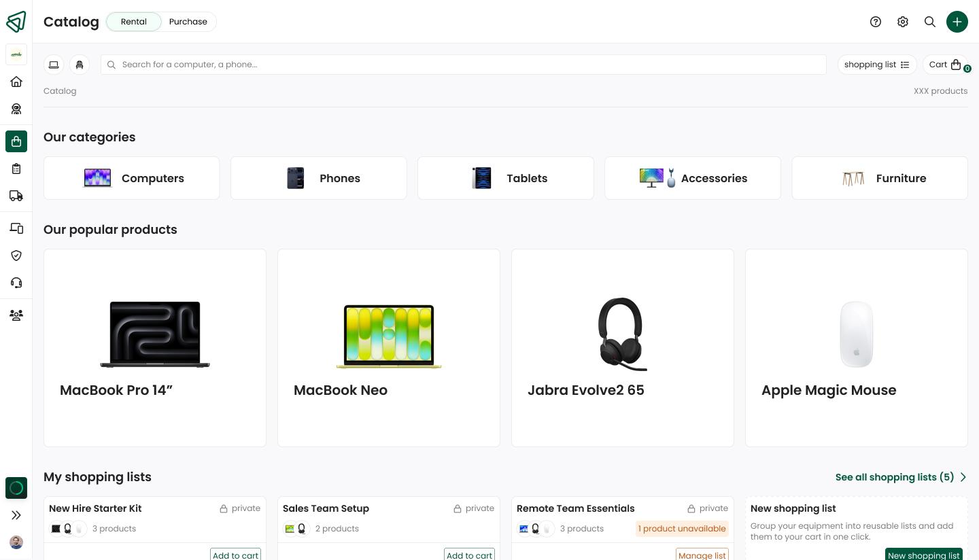This screenshot has height=560, width=979.
Task: Open the Computers category
Action: (132, 178)
